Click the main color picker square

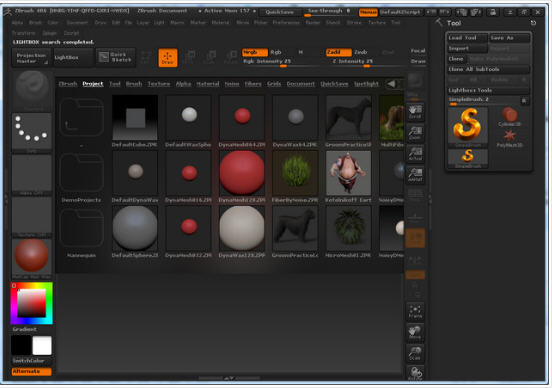coord(32,303)
